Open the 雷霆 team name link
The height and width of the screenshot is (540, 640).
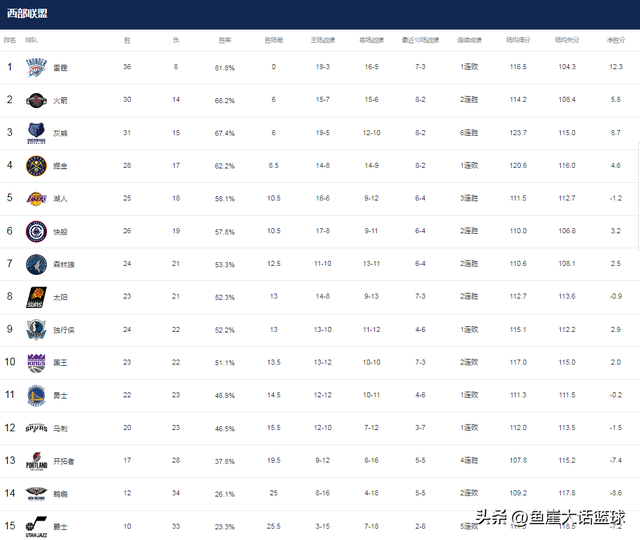(x=60, y=68)
